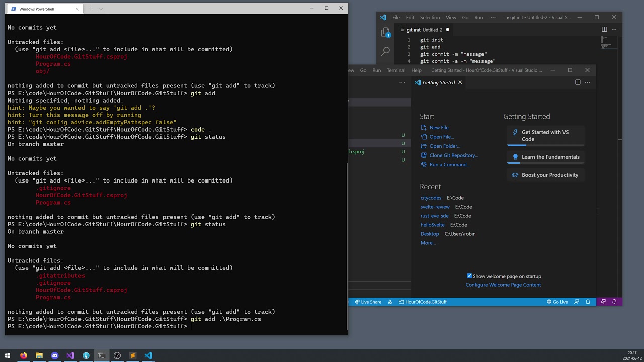The width and height of the screenshot is (644, 362).
Task: Open File menu in git init VS Code
Action: coord(396,17)
